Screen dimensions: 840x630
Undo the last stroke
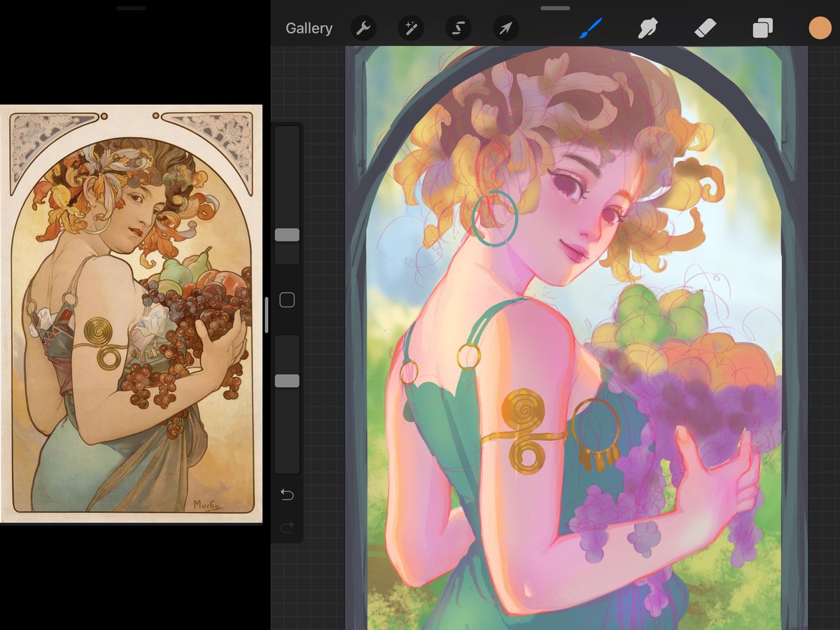point(287,495)
